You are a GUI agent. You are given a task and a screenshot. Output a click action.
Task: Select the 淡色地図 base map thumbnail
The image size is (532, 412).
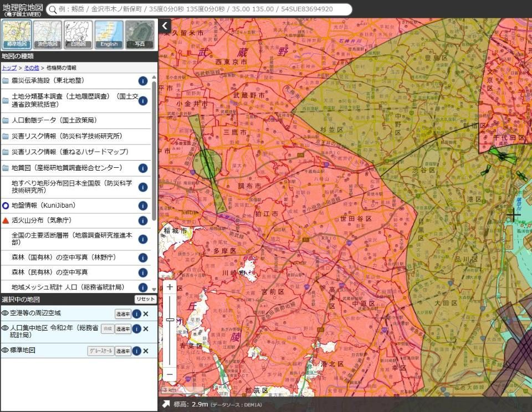pos(48,34)
